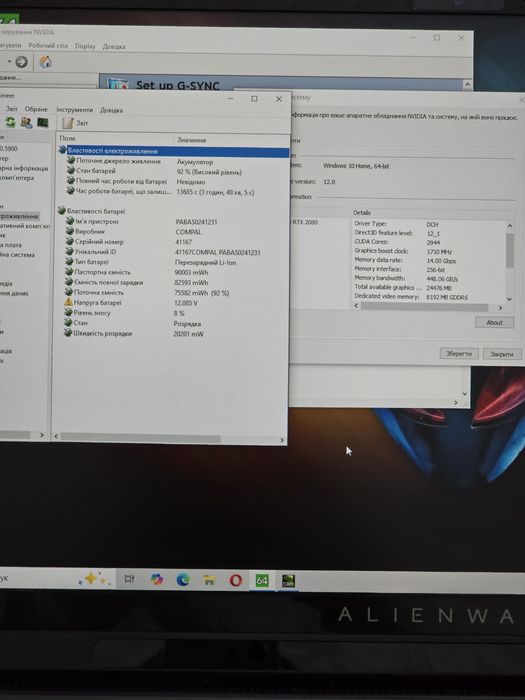Click NVIDIA Control Panel content scroll down arrow
The height and width of the screenshot is (700, 525).
465,394
